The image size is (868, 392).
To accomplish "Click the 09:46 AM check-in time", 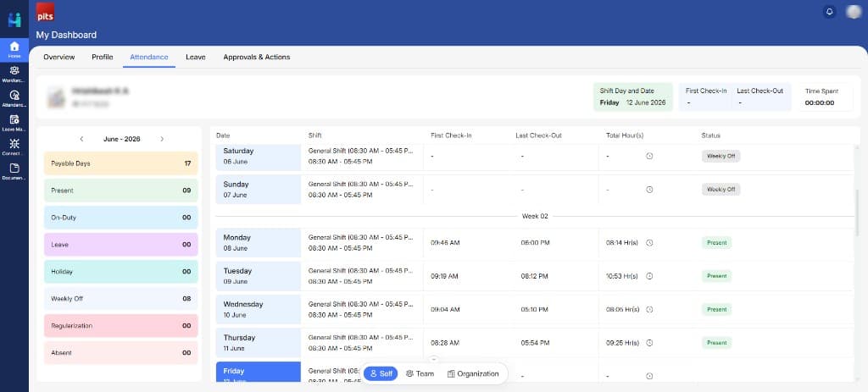I will pos(445,243).
